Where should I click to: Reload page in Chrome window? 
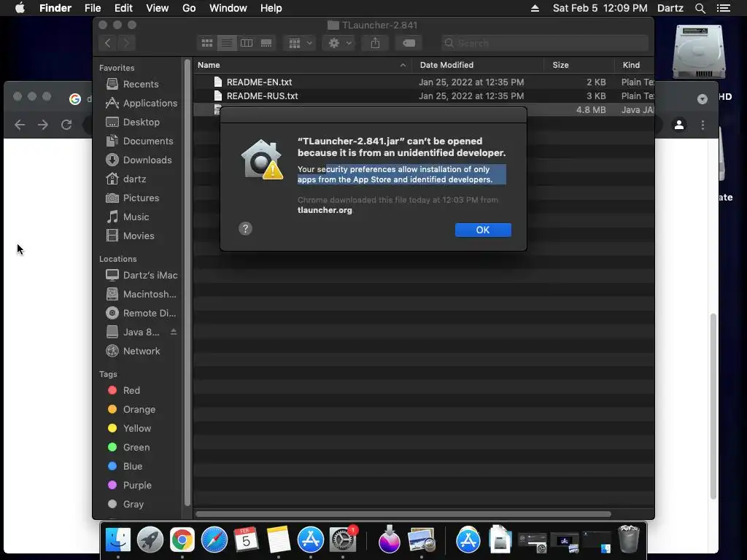66,125
